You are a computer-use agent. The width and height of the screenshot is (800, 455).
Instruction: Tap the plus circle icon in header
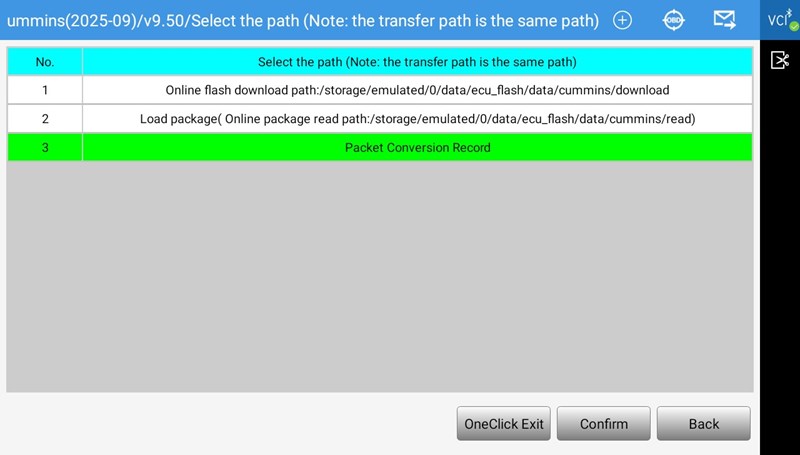click(x=622, y=20)
